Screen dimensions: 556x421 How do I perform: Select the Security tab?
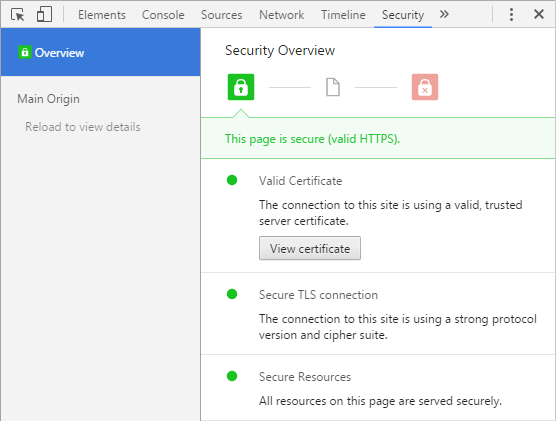403,15
